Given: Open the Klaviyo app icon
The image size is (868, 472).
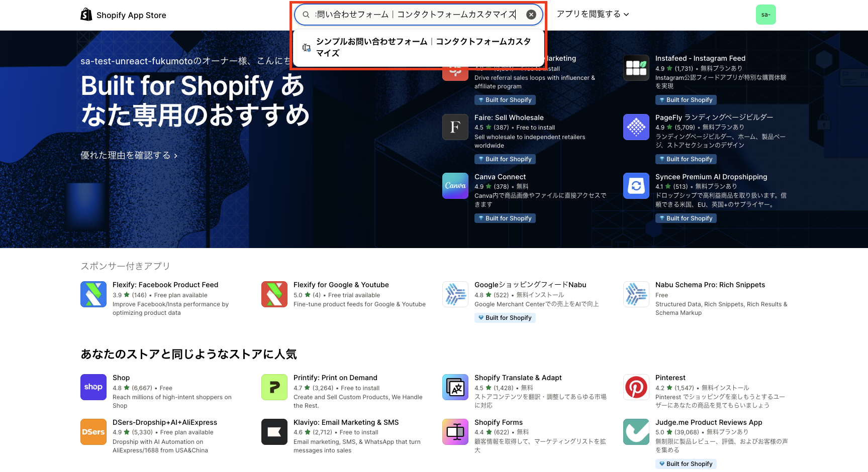Looking at the screenshot, I should coord(274,432).
